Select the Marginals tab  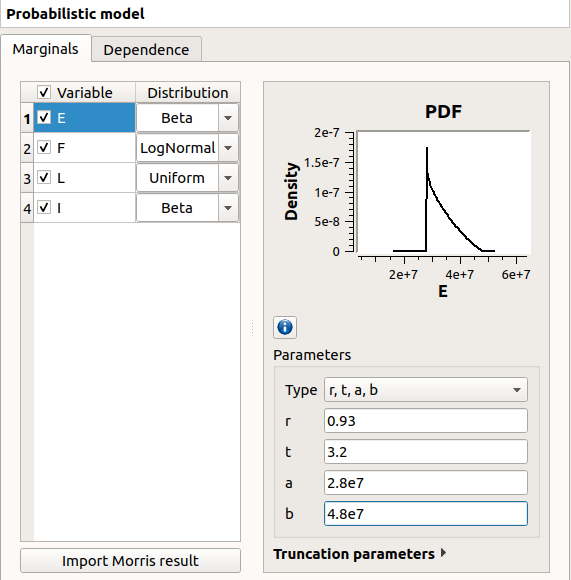(45, 49)
